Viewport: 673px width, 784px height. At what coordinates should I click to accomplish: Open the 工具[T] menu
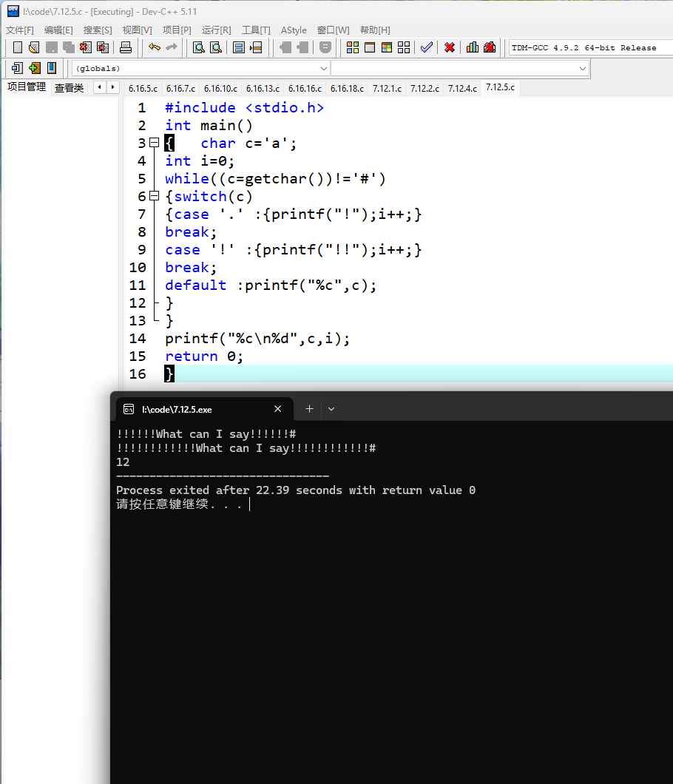(256, 30)
